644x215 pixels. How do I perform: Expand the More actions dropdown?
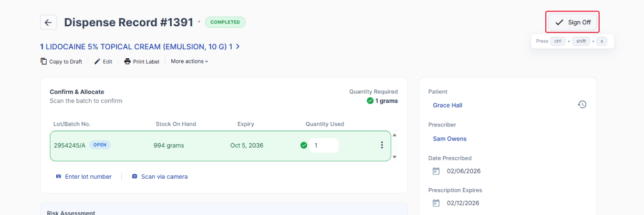tap(189, 61)
